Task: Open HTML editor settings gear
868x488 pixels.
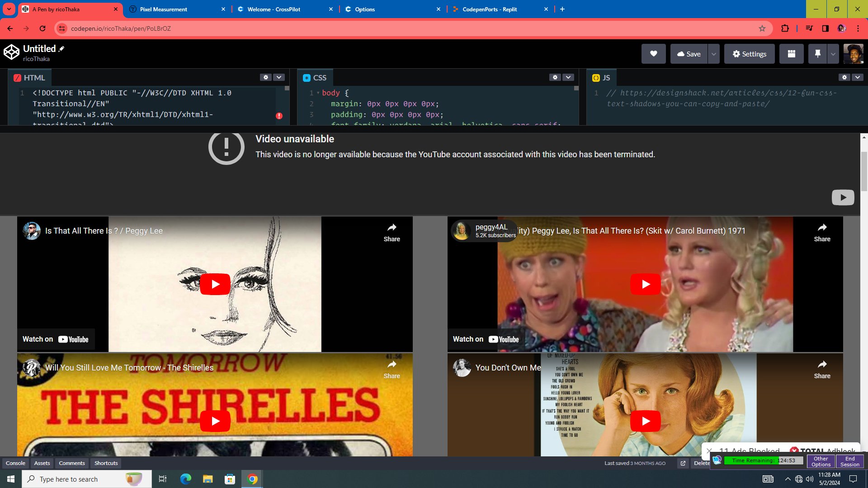Action: pyautogui.click(x=266, y=77)
